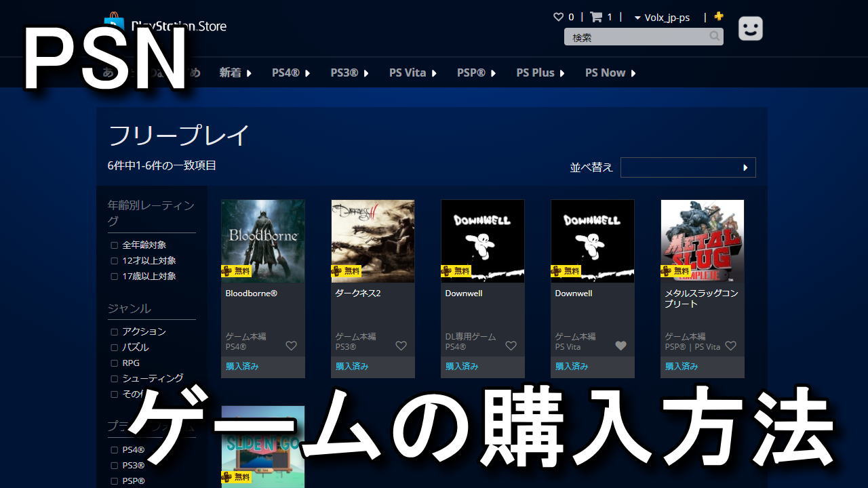Expand the PS Vita navigation menu
Screen dimensions: 868x488
(413, 73)
